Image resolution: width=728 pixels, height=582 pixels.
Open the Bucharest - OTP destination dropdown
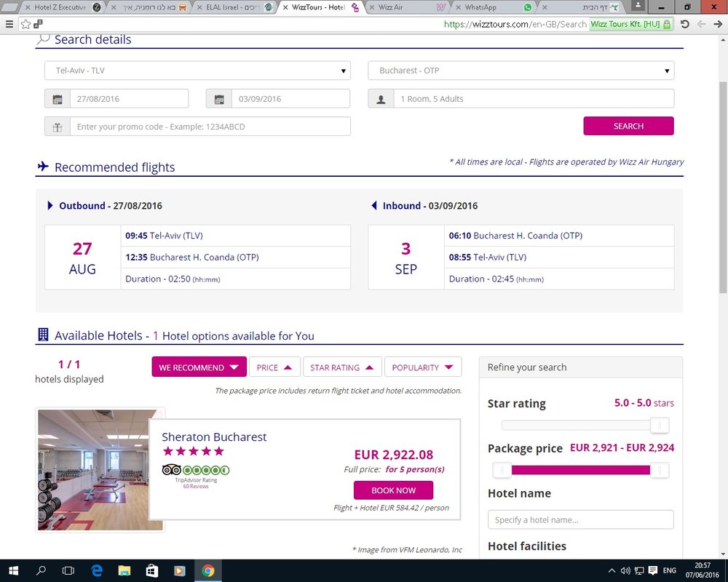(x=521, y=71)
